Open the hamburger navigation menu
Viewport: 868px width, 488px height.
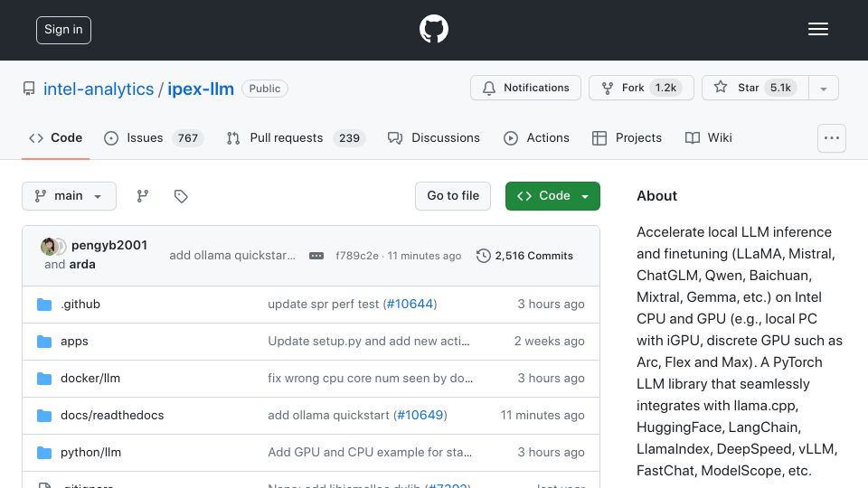coord(817,29)
